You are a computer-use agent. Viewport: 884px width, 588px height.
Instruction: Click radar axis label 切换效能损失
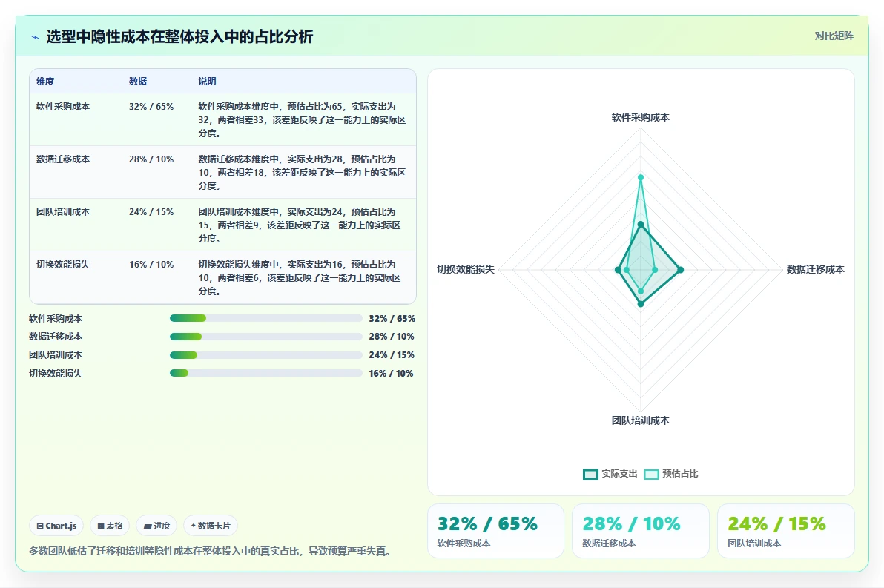click(466, 269)
